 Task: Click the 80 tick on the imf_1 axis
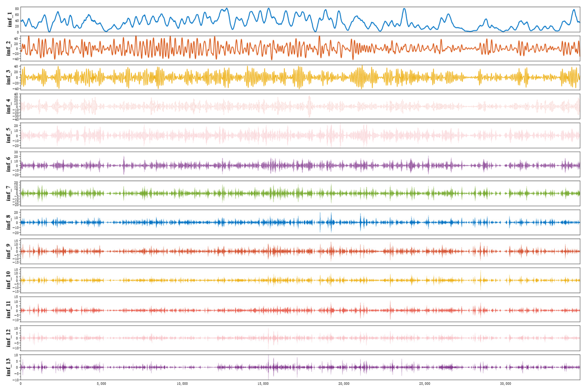pyautogui.click(x=17, y=9)
